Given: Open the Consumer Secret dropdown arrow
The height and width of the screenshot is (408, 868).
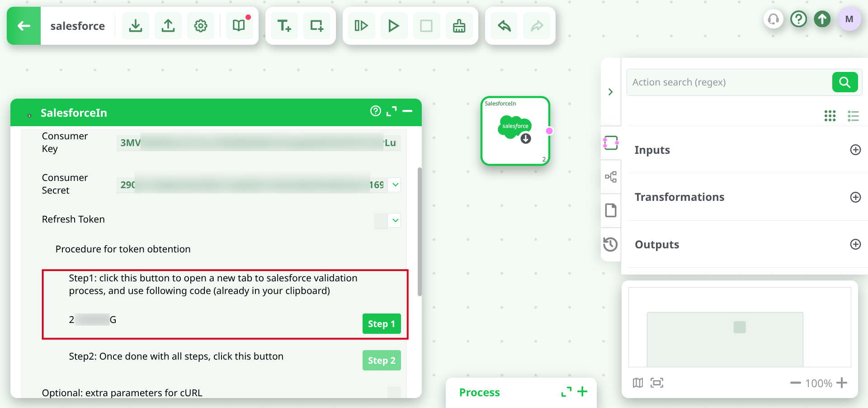Looking at the screenshot, I should click(395, 185).
